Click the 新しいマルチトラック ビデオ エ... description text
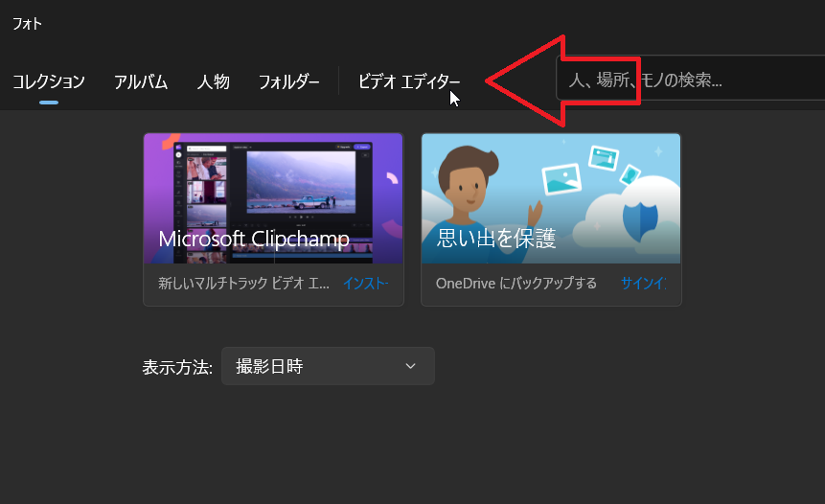The width and height of the screenshot is (825, 504). 243,284
